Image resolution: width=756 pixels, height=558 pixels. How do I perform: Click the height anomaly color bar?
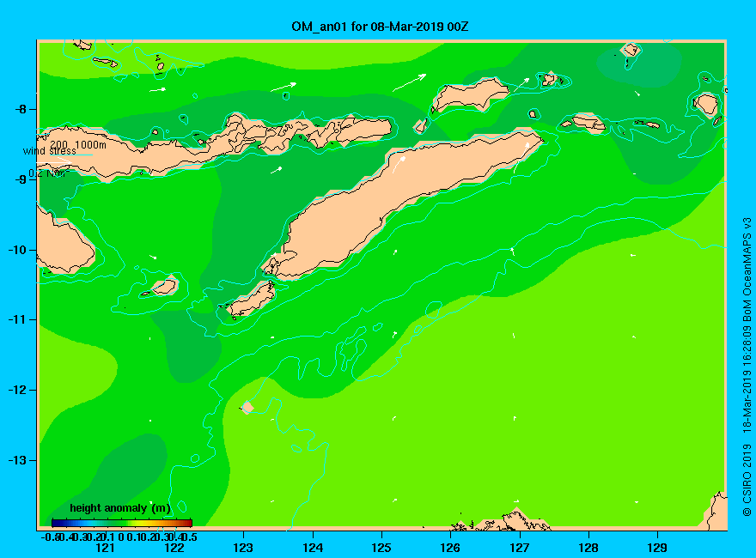coord(122,523)
